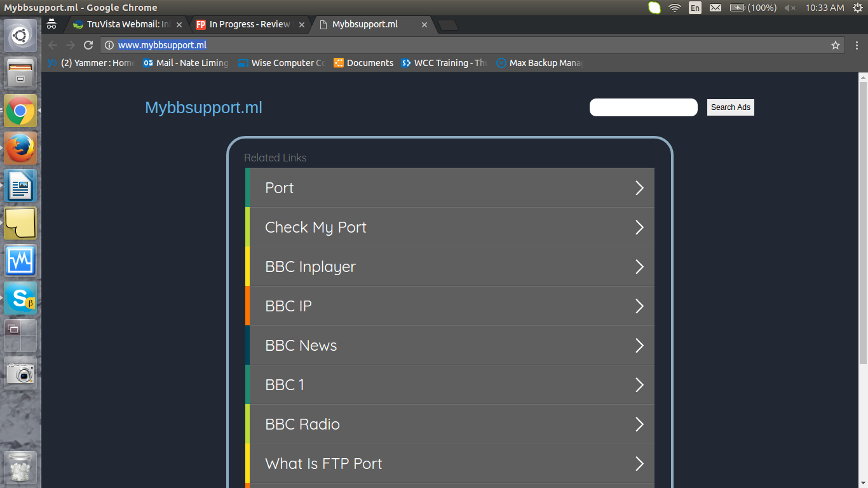Go back to previous page

53,45
